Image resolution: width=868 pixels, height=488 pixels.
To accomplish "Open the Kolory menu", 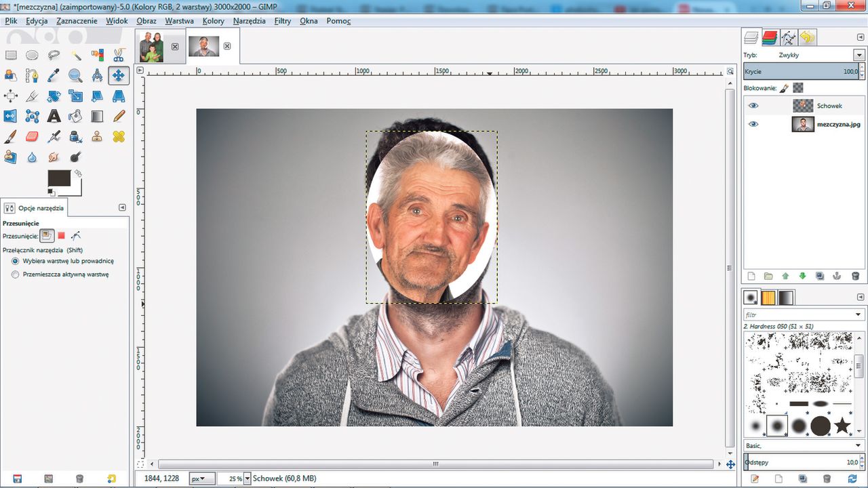I will pyautogui.click(x=214, y=21).
